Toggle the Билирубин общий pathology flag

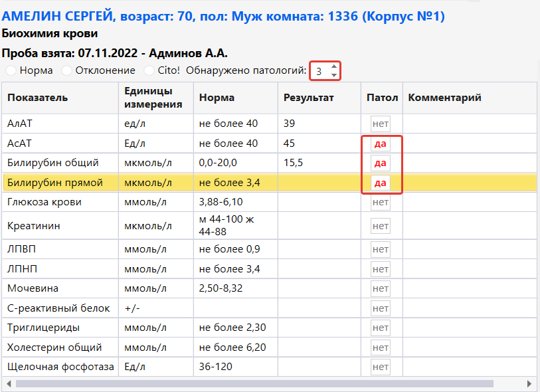(x=381, y=163)
